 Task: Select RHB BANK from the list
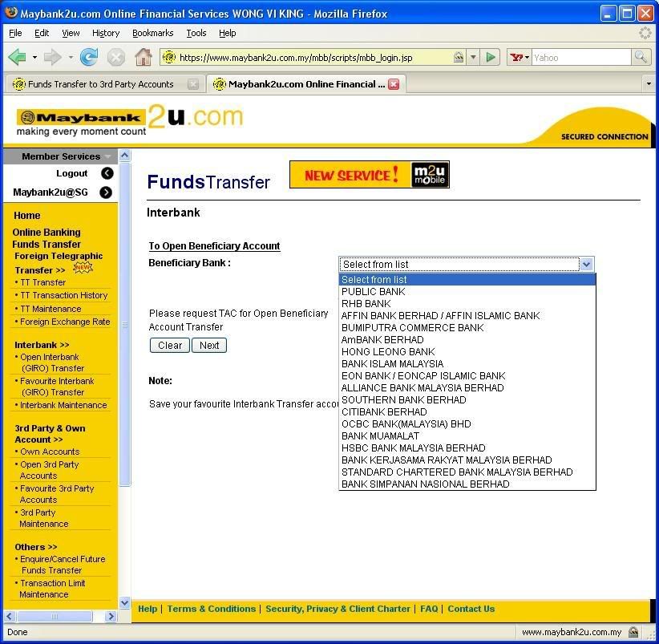tap(467, 304)
